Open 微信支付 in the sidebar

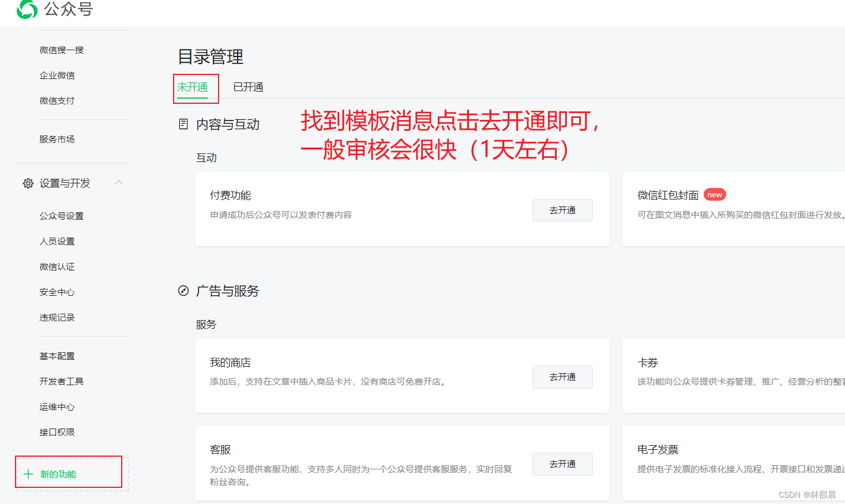pyautogui.click(x=57, y=101)
